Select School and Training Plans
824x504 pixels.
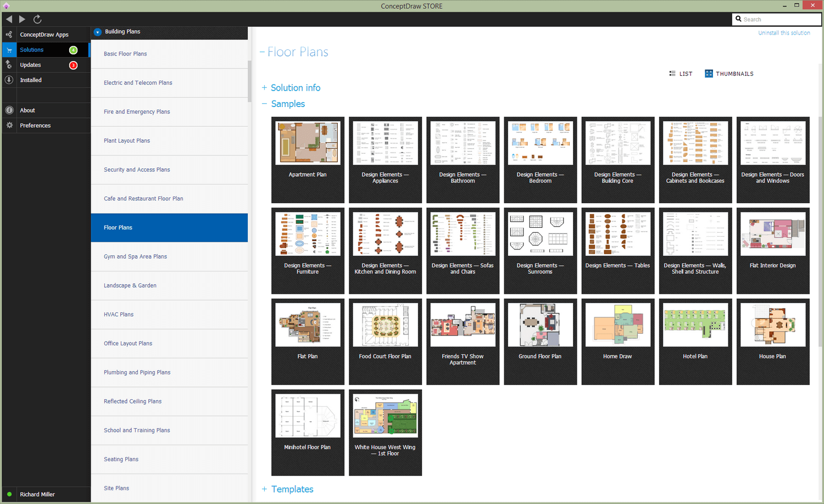169,430
